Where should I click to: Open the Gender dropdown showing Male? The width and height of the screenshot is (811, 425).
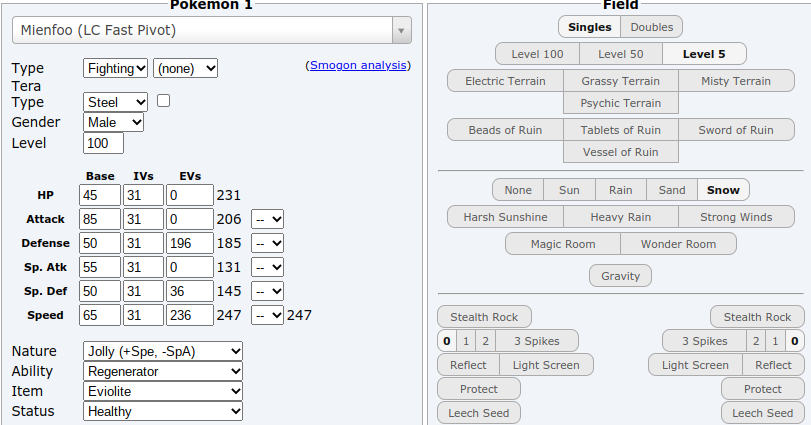(113, 123)
